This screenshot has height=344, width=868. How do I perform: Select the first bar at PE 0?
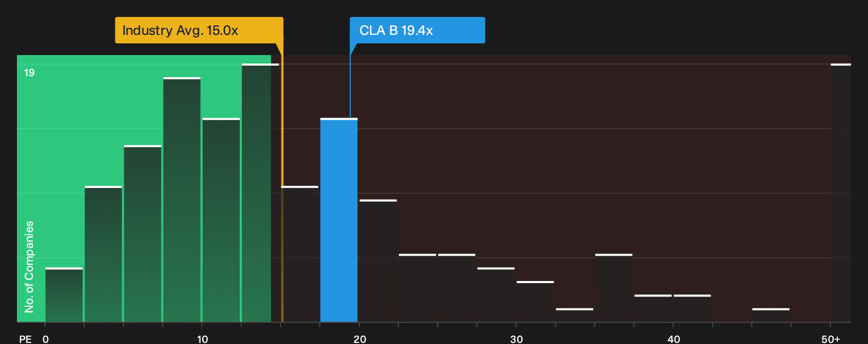(64, 295)
